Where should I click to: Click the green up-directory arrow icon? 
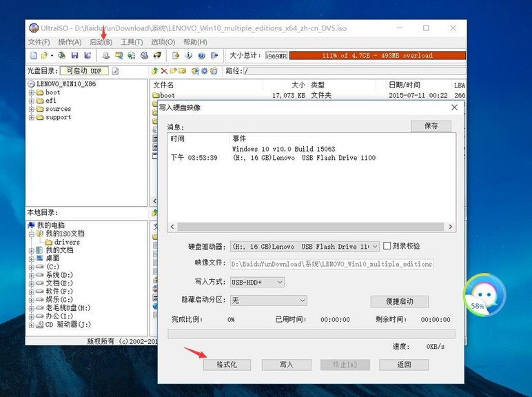(x=154, y=70)
